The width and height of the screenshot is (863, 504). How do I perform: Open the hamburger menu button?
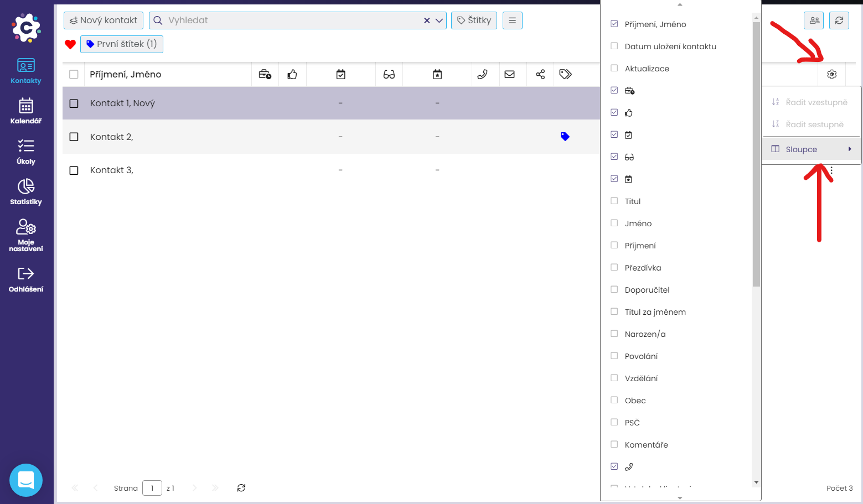pyautogui.click(x=512, y=20)
